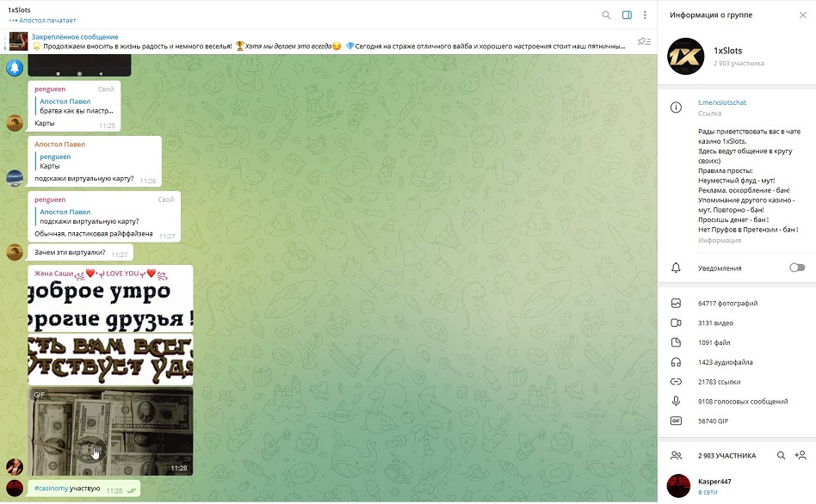Screen dimensions: 816x504
Task: Open the доброе утро sticker image
Action: pyautogui.click(x=110, y=304)
